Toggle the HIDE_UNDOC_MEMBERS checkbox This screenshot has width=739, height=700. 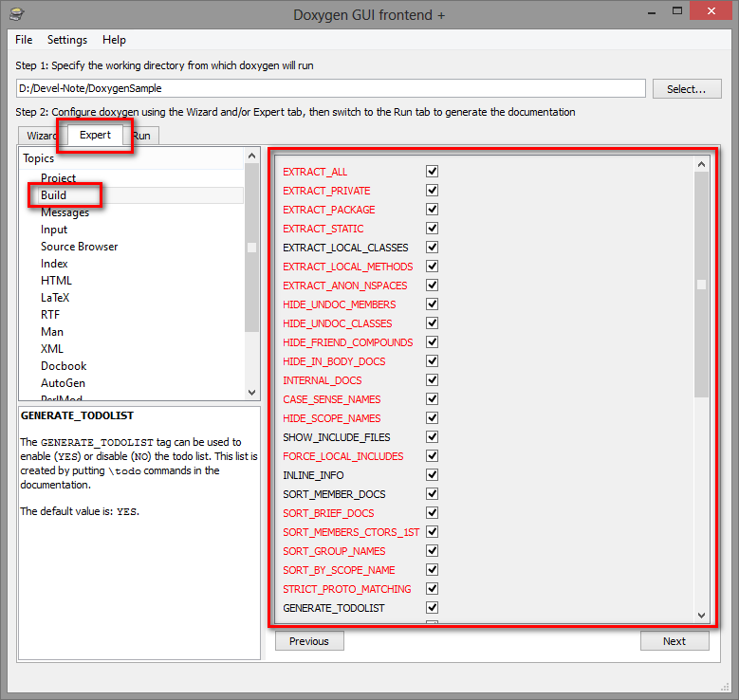(x=432, y=304)
